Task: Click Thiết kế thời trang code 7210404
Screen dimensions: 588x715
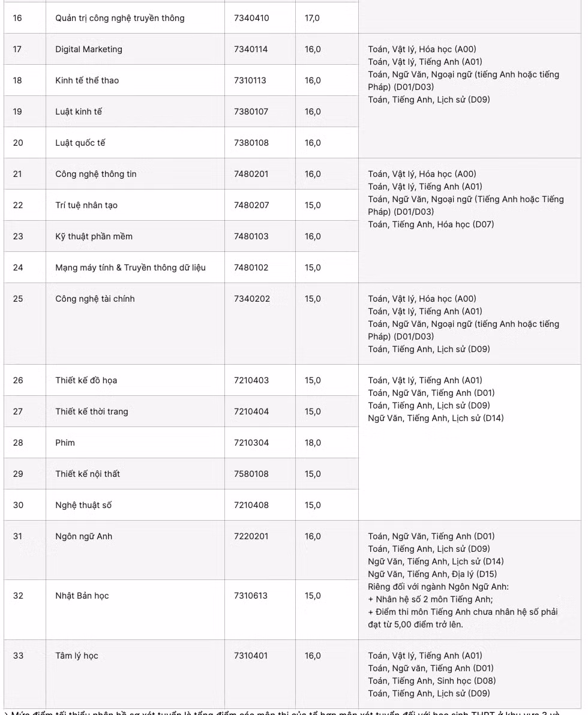Action: click(251, 411)
